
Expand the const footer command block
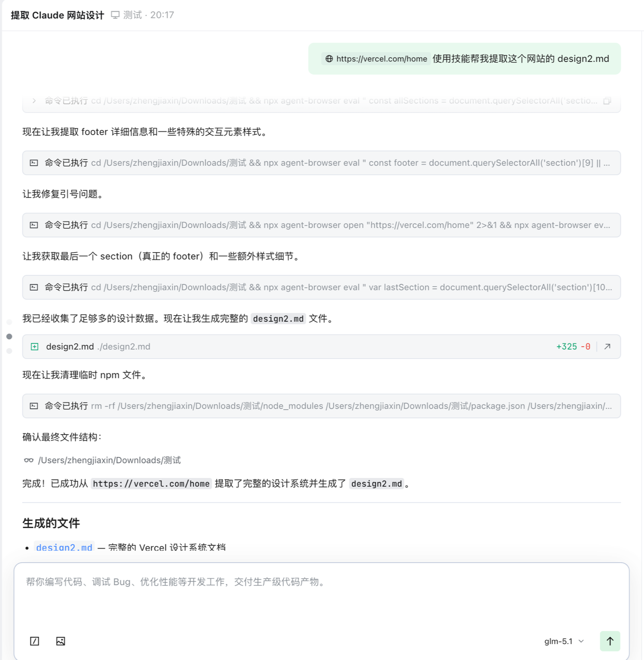[321, 163]
